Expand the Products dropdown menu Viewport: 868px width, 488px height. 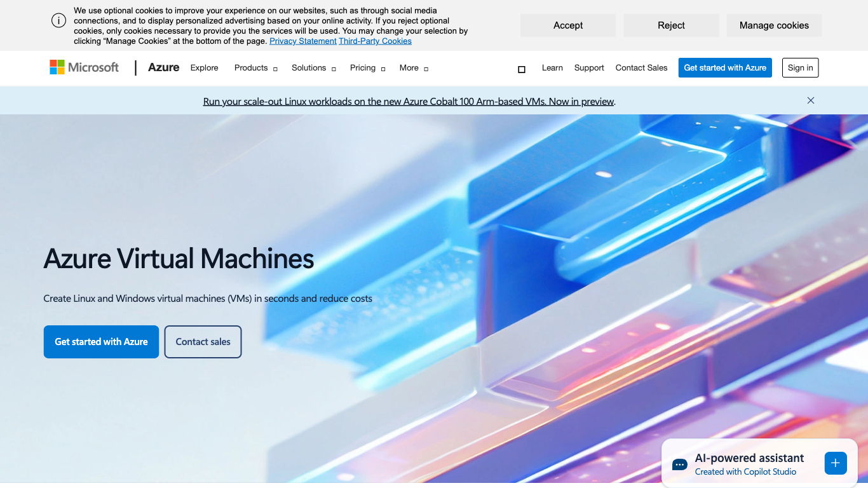pos(256,68)
